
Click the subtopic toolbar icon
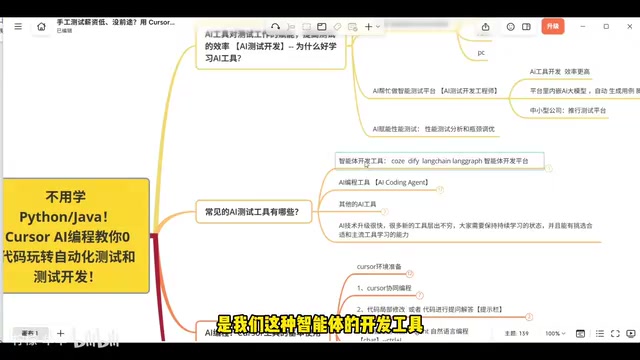tap(291, 27)
